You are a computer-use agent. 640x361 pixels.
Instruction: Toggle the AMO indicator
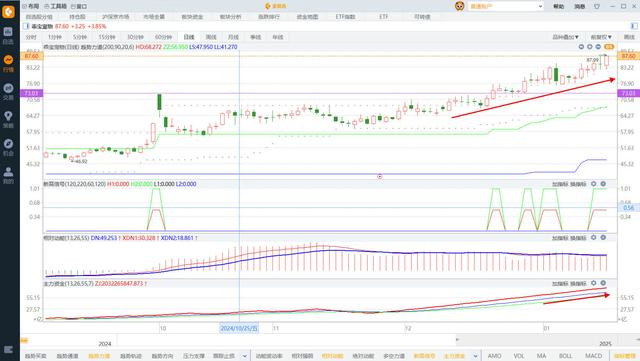pyautogui.click(x=495, y=356)
